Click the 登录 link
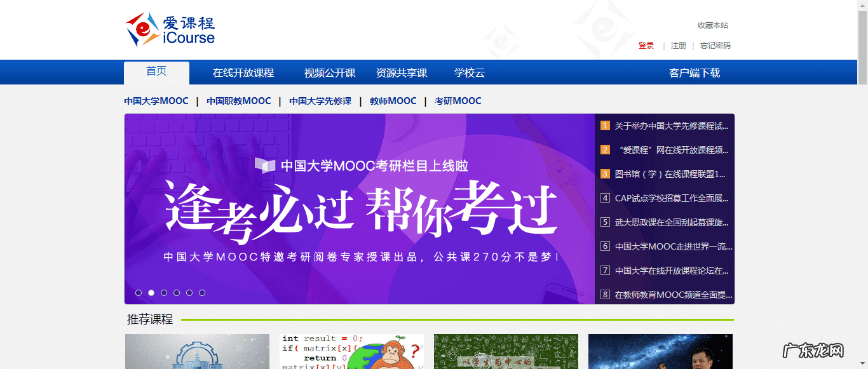This screenshot has width=868, height=369. [646, 46]
